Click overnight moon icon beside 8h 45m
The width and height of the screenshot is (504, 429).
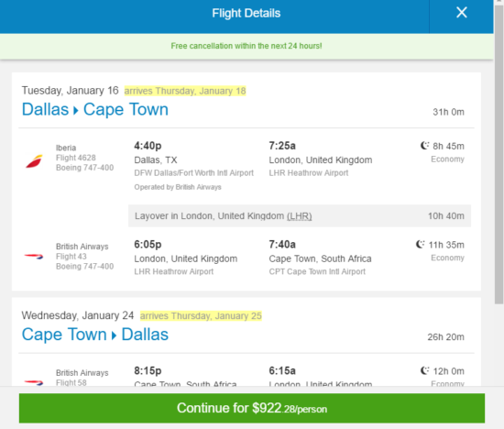coord(424,146)
